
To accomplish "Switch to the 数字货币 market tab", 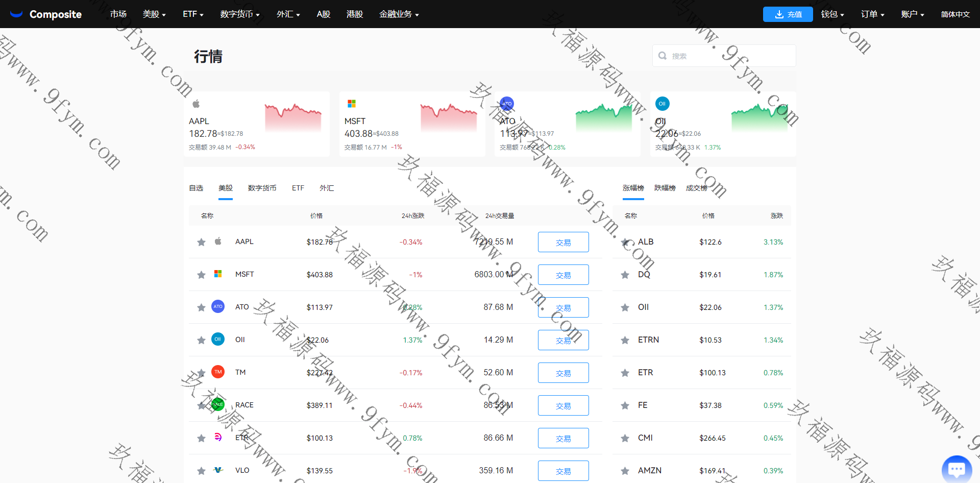I will click(x=262, y=188).
